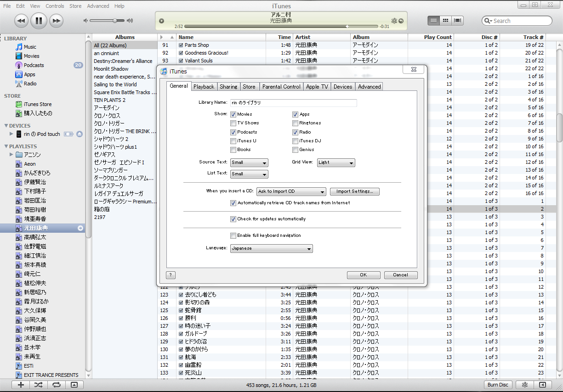Switch to grid view
The height and width of the screenshot is (392, 563).
pyautogui.click(x=445, y=21)
